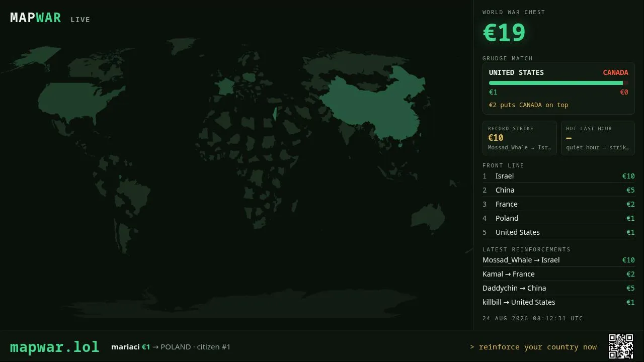Click the World War Chest total
The image size is (644, 362).
pyautogui.click(x=504, y=33)
